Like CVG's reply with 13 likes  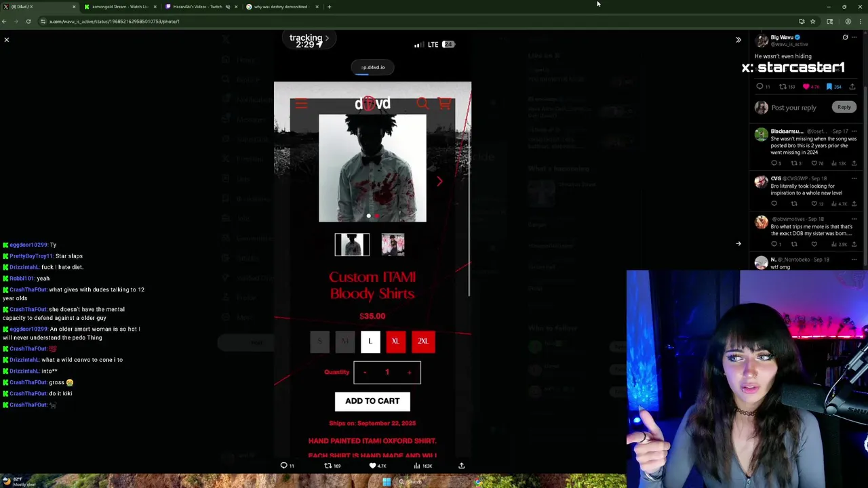point(814,203)
